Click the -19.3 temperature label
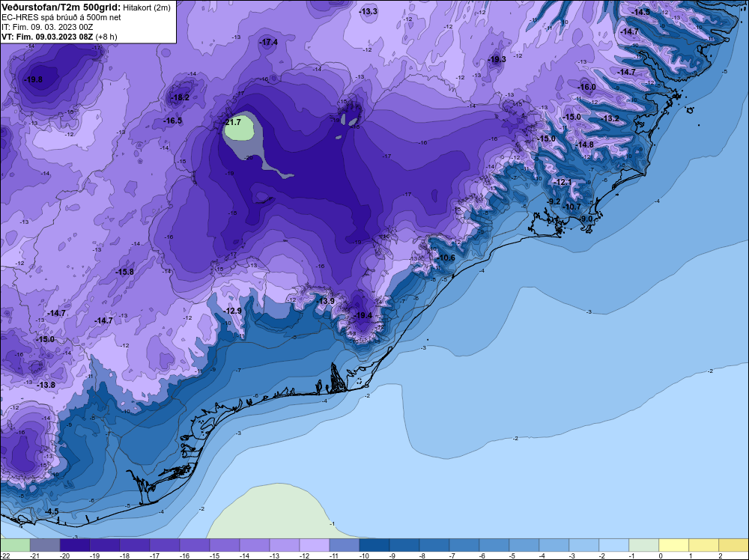749x560 pixels. (497, 60)
